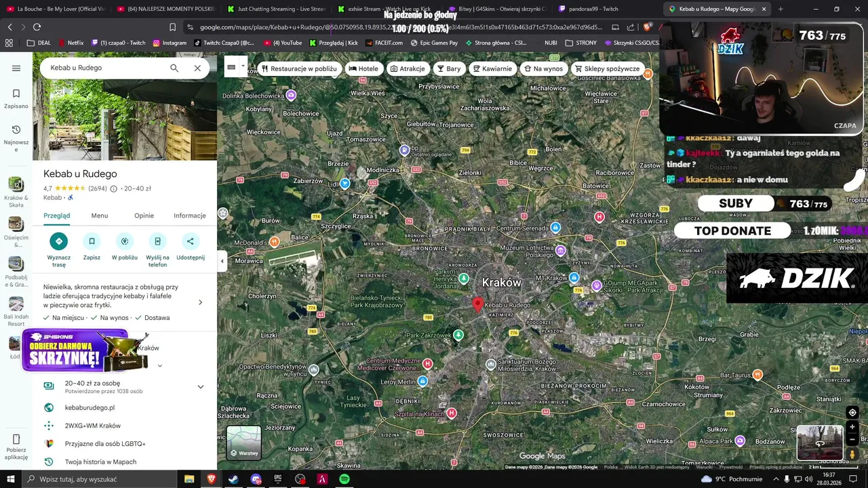868x488 pixels.
Task: Filter map by Hotele chip
Action: (363, 68)
